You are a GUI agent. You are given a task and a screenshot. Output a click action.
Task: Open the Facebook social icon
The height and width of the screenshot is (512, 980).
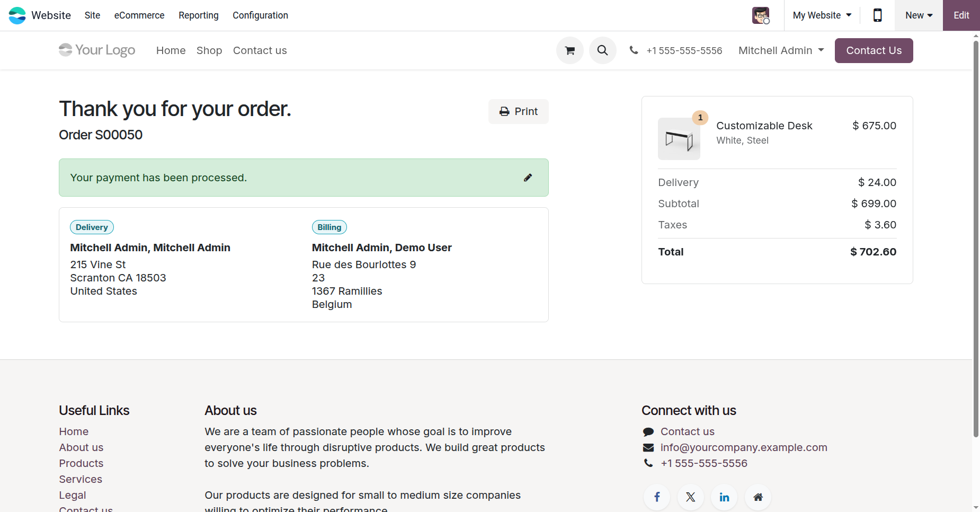pos(657,497)
